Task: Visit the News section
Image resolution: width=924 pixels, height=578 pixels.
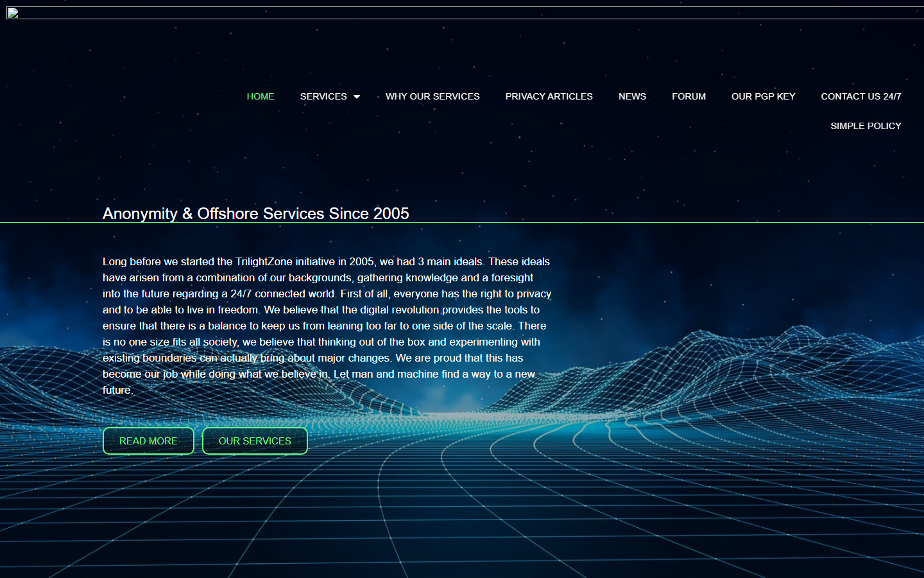Action: point(632,96)
